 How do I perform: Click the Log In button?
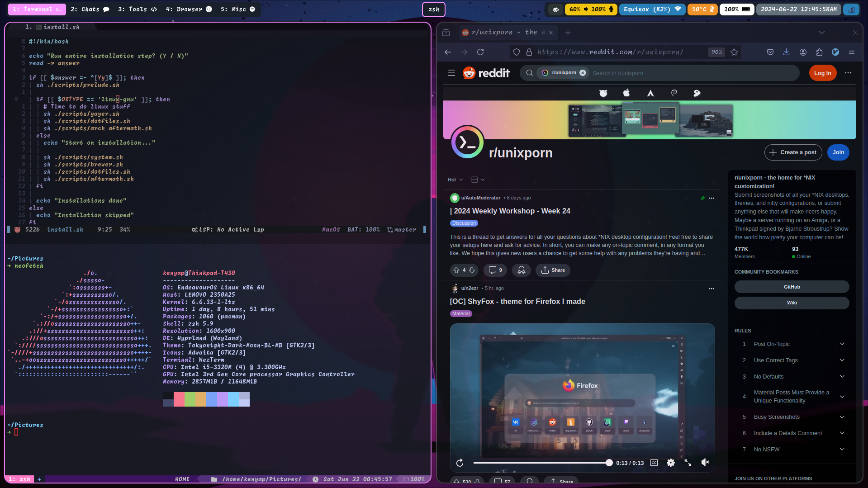click(822, 73)
